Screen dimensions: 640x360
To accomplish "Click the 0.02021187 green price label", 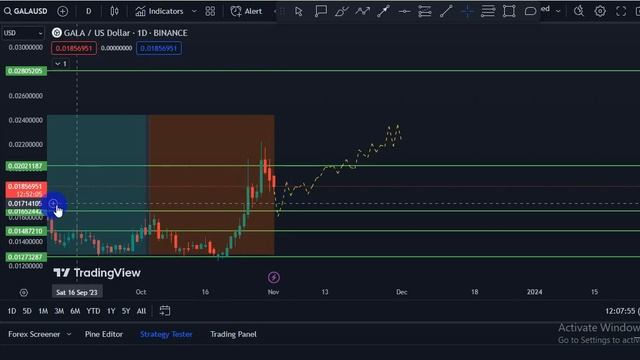I will coord(26,166).
